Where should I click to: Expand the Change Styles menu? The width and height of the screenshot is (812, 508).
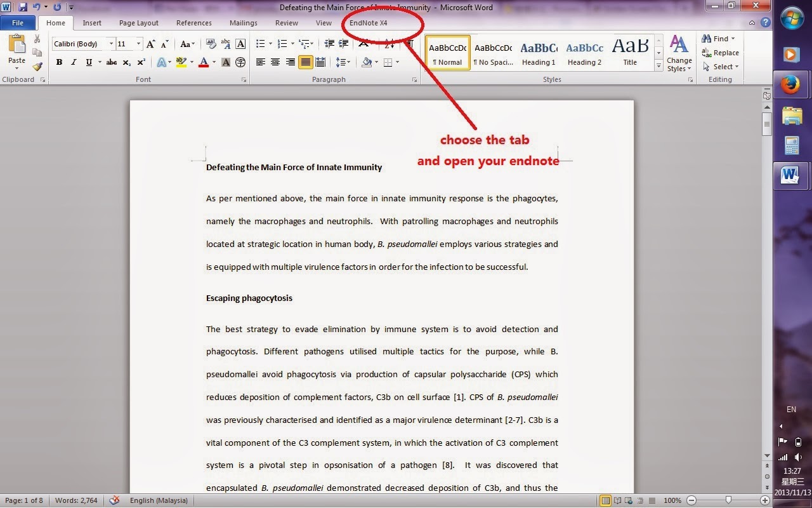(x=679, y=54)
